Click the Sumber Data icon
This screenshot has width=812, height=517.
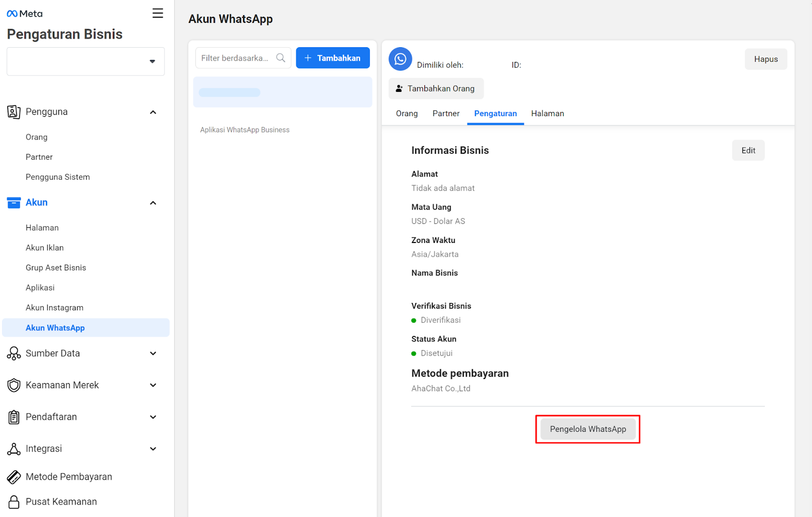[14, 354]
